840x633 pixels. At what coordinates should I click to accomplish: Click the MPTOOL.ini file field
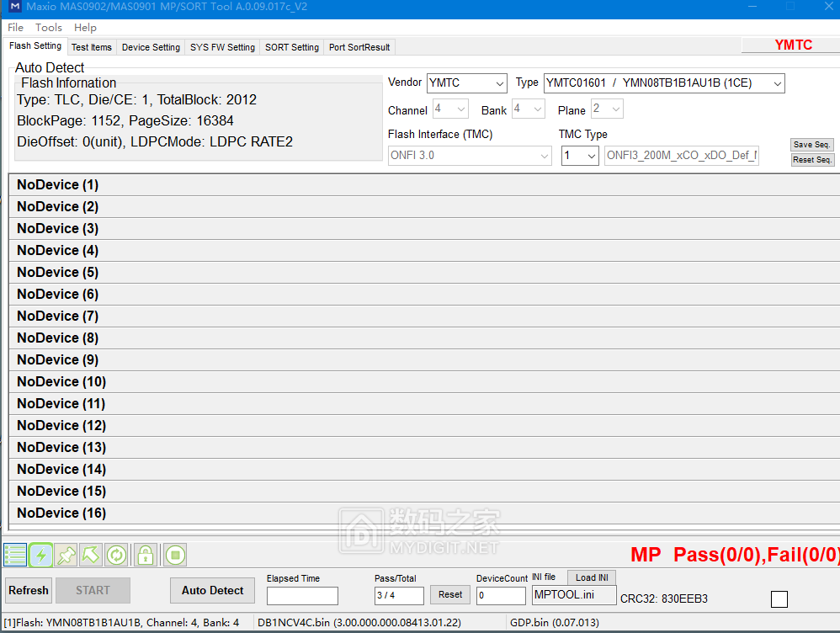point(574,595)
